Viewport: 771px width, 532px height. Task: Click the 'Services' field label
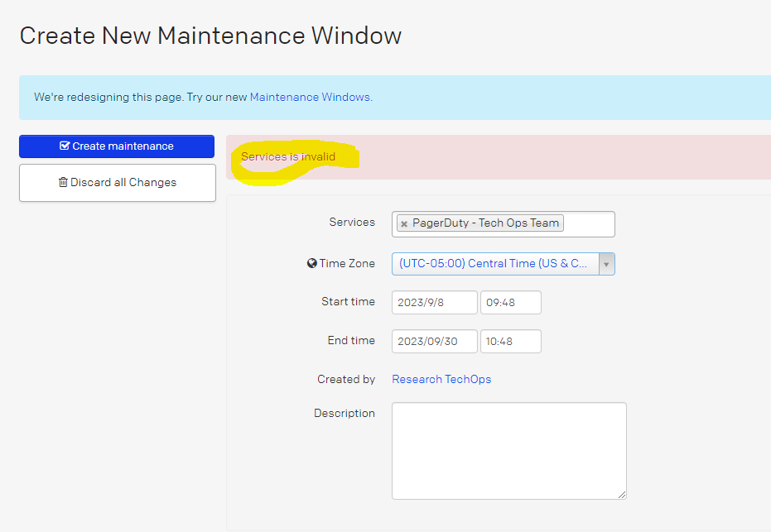click(352, 222)
